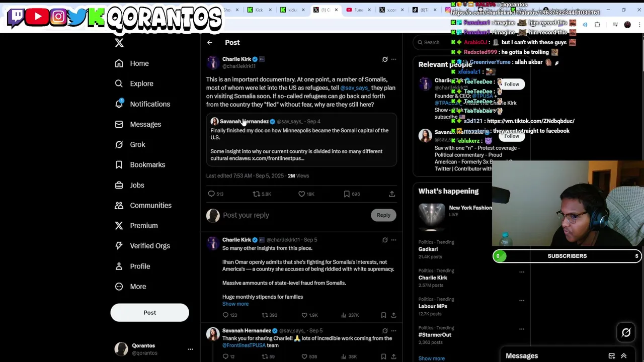644x362 pixels.
Task: Repost the reply with 393 reposts
Action: (x=265, y=315)
